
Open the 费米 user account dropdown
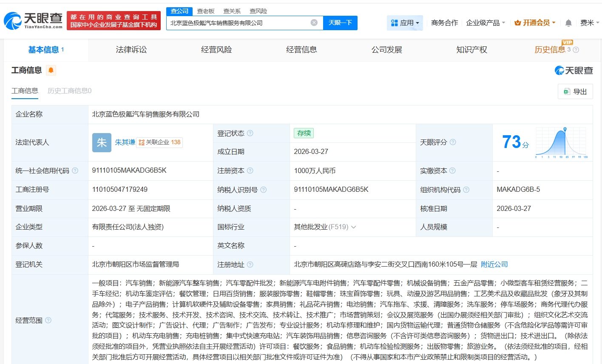pos(589,23)
